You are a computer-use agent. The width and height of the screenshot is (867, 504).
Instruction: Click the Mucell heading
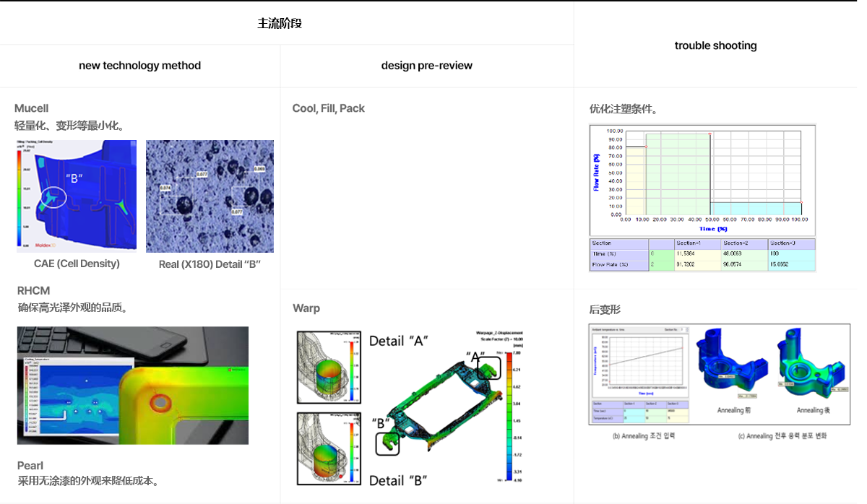coord(32,108)
